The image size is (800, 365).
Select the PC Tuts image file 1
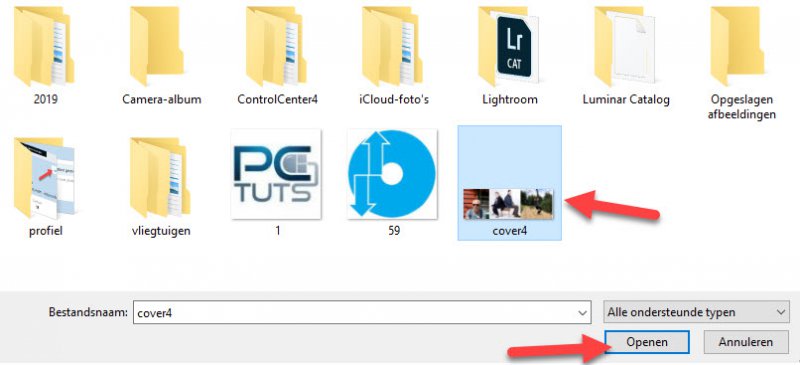[x=276, y=174]
